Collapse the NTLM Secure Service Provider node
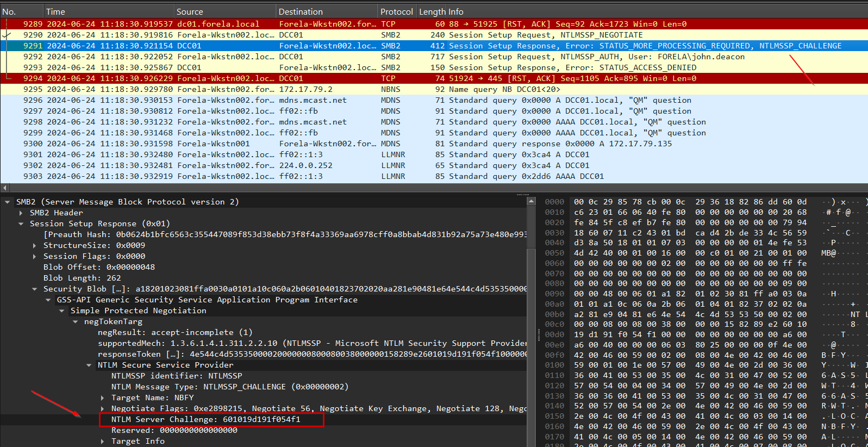868x447 pixels. (x=89, y=365)
